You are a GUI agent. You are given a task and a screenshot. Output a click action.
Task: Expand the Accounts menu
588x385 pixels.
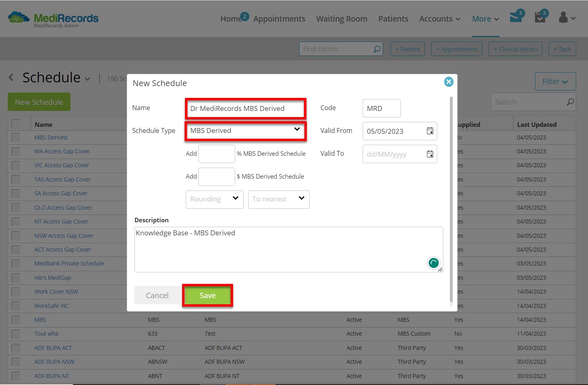pyautogui.click(x=440, y=19)
